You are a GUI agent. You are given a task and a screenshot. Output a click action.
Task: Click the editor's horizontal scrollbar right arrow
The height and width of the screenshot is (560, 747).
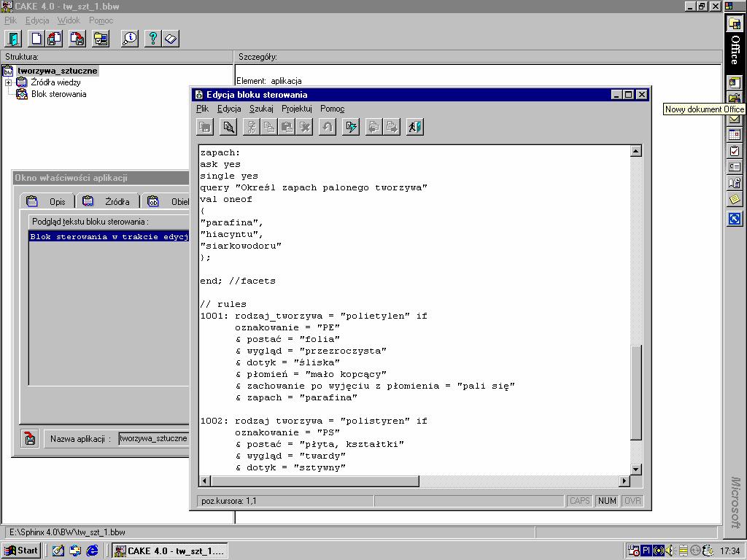pos(624,481)
